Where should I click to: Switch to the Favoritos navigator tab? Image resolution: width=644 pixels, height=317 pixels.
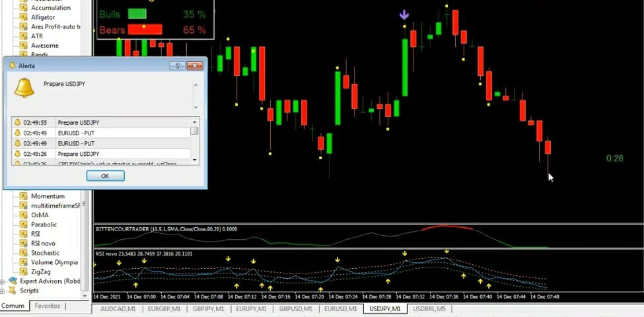coord(47,306)
